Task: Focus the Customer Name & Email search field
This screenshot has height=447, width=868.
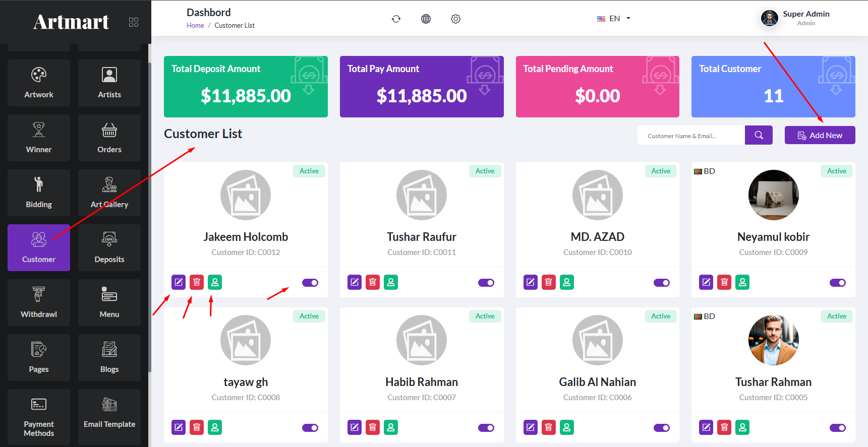Action: click(691, 136)
